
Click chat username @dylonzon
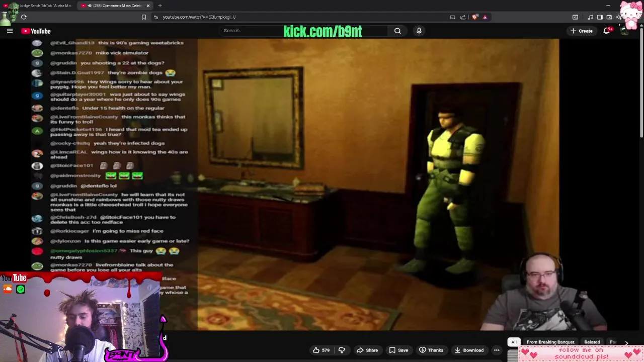tap(66, 241)
